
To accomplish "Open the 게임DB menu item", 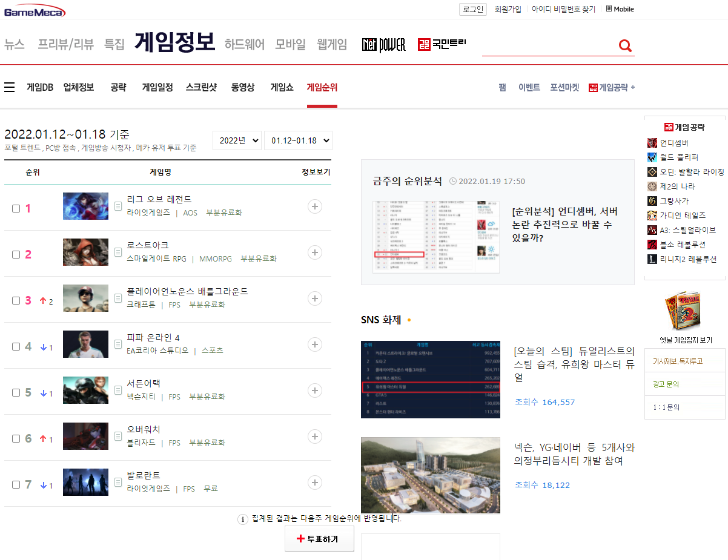I will click(40, 87).
